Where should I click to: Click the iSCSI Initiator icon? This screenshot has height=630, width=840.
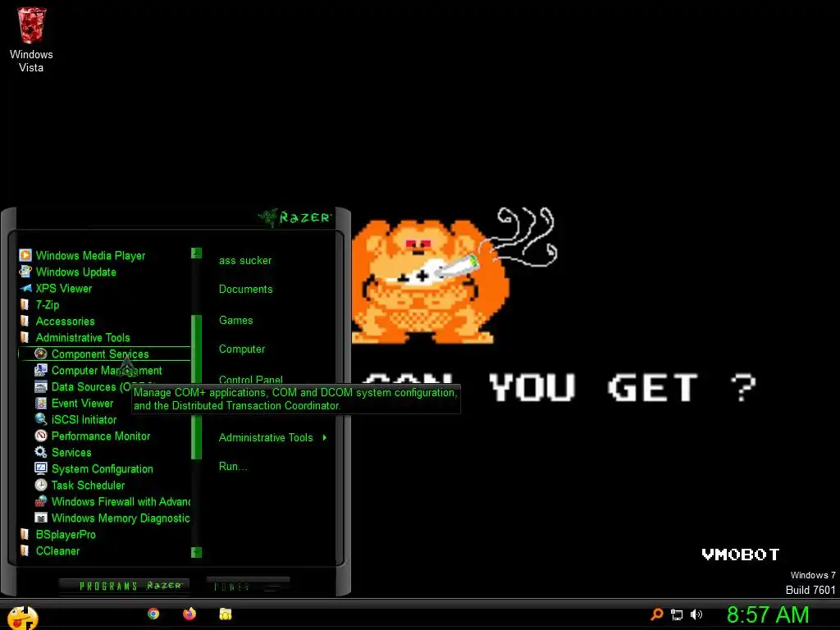tap(41, 419)
